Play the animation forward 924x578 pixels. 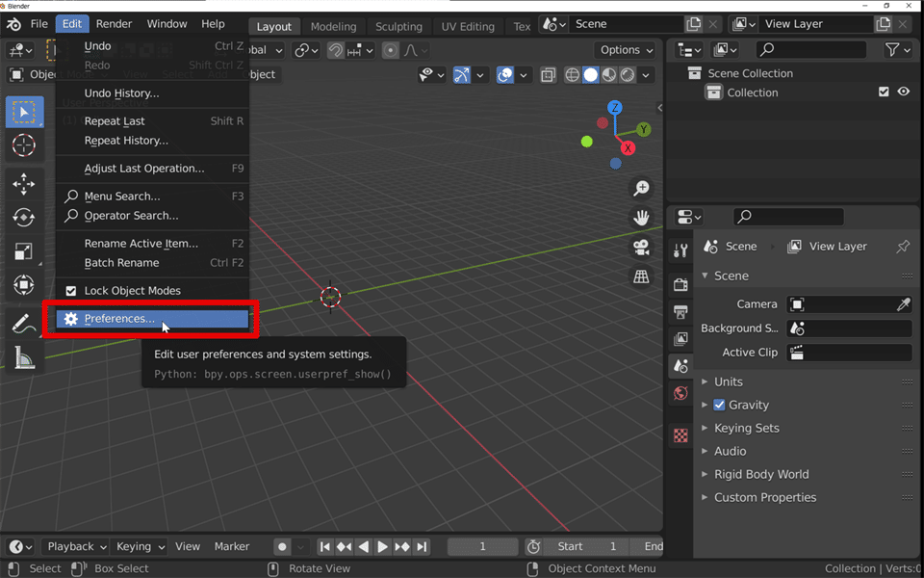382,547
